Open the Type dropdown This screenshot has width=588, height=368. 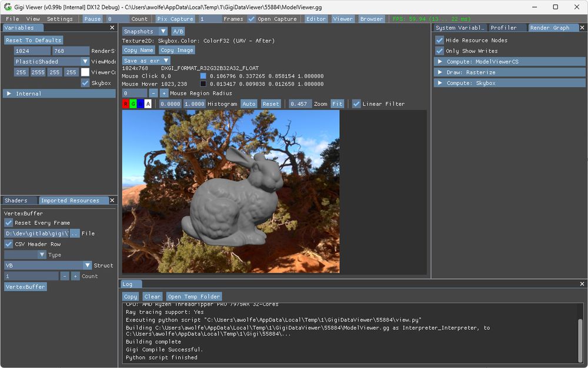pyautogui.click(x=25, y=255)
